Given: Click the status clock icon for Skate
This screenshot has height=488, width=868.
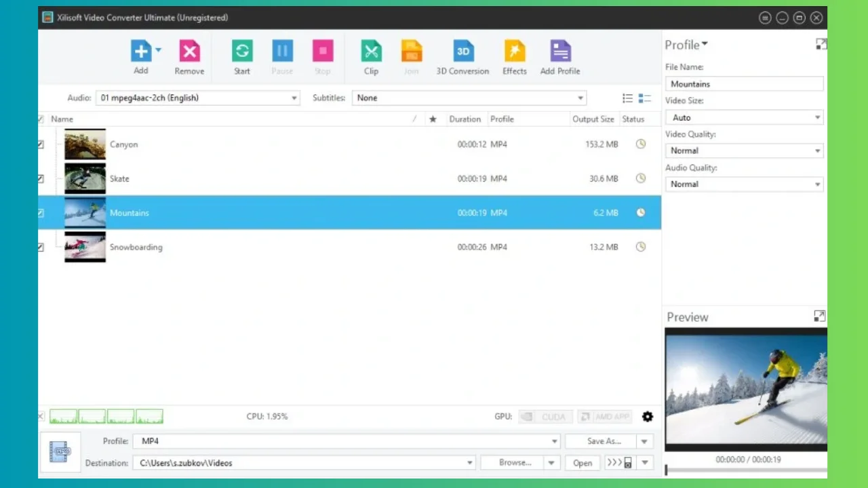Looking at the screenshot, I should click(x=641, y=178).
